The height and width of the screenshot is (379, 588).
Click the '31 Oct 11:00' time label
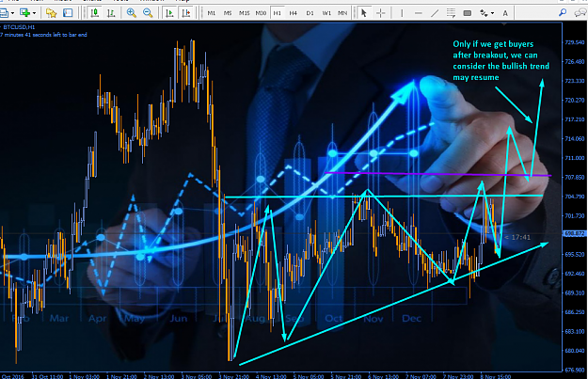click(x=47, y=376)
